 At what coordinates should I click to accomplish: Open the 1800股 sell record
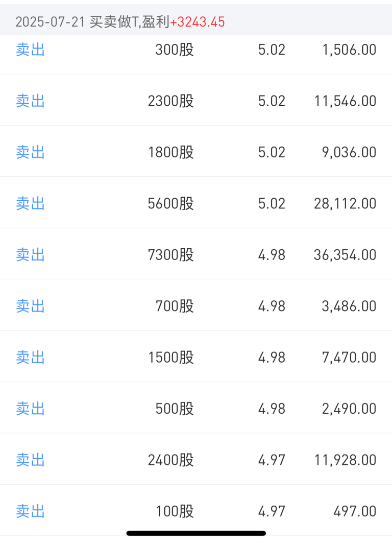[196, 152]
